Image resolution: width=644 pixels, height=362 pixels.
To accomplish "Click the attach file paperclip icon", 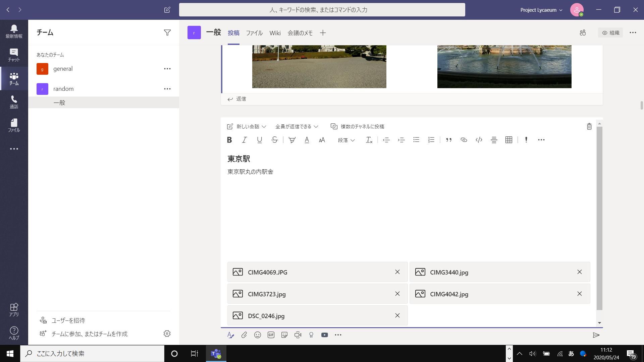I will click(x=244, y=335).
